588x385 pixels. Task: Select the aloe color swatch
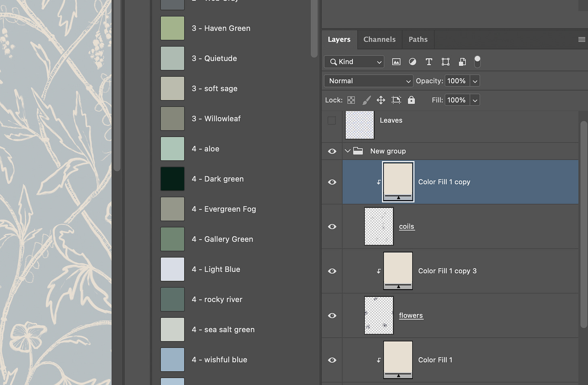[x=172, y=149]
